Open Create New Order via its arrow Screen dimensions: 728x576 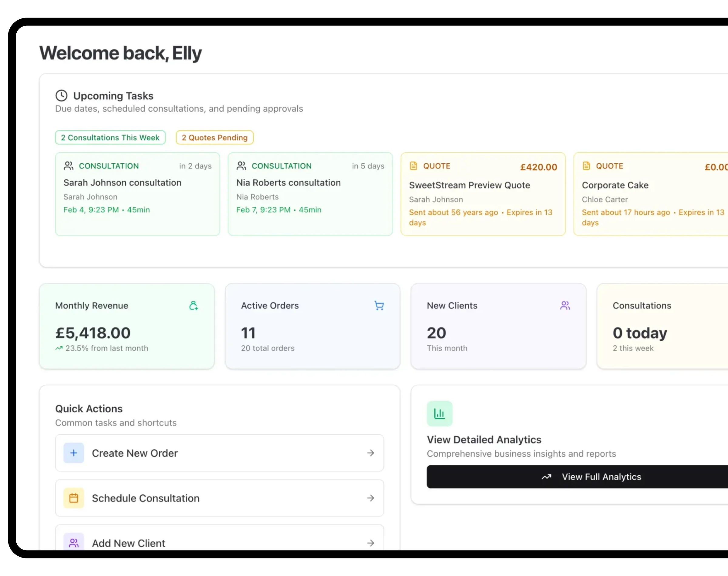(371, 453)
